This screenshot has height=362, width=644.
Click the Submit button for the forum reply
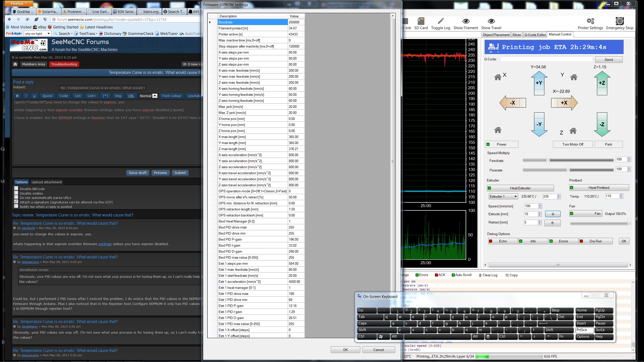click(180, 173)
